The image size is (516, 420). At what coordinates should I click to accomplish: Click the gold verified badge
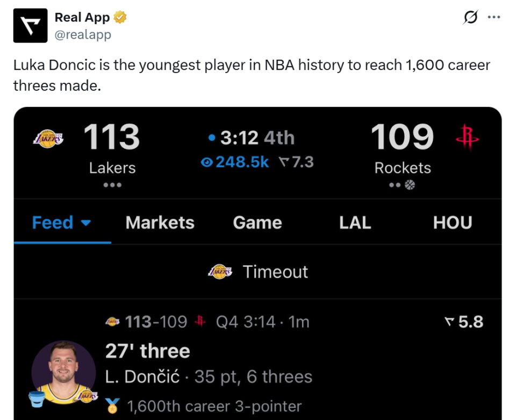pyautogui.click(x=120, y=17)
